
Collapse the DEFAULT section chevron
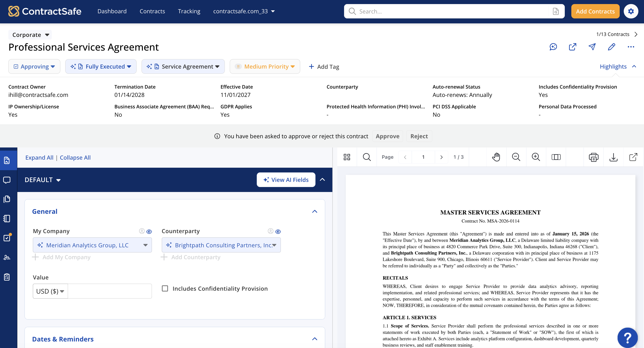(322, 179)
